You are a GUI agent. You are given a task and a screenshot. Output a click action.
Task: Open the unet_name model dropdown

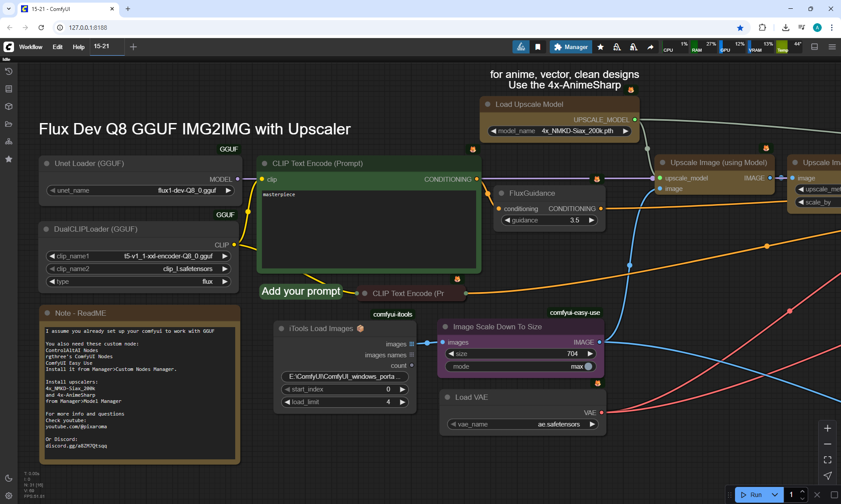[140, 190]
